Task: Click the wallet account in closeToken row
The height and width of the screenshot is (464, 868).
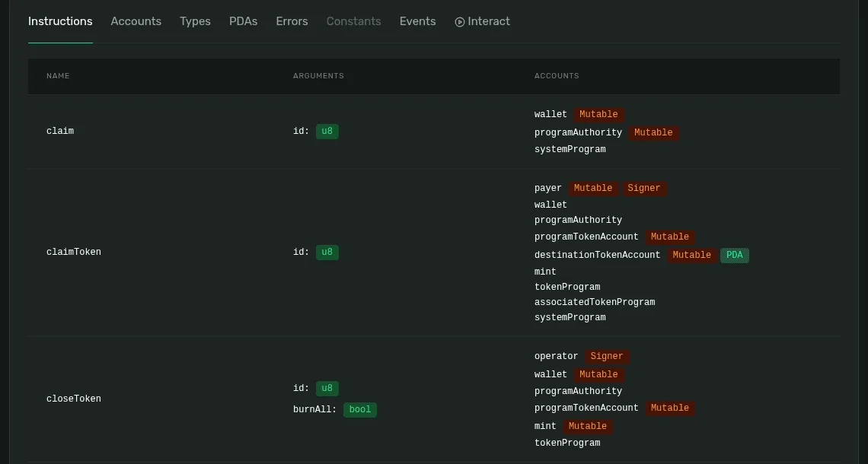Action: 550,374
